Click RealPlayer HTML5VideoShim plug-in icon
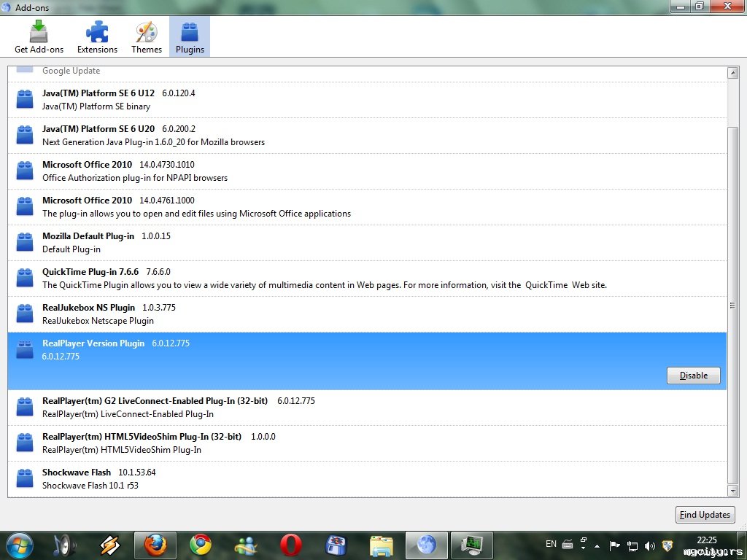The height and width of the screenshot is (560, 747). [x=25, y=443]
